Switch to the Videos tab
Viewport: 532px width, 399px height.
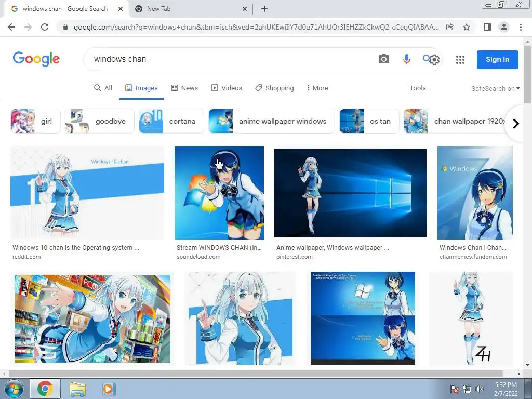227,88
